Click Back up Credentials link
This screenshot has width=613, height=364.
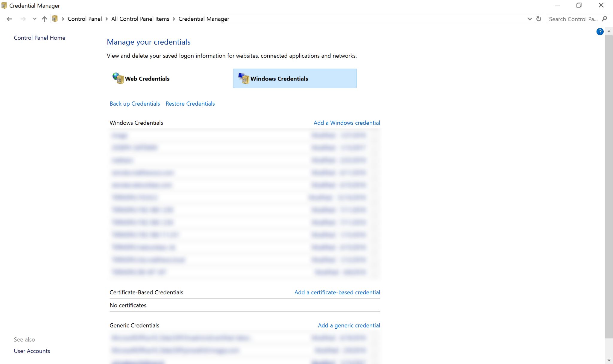[x=135, y=104]
